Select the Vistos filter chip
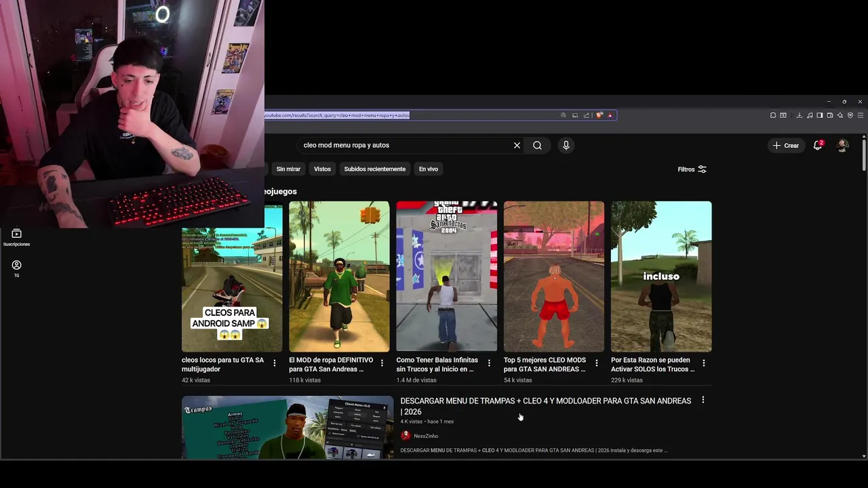 point(322,169)
